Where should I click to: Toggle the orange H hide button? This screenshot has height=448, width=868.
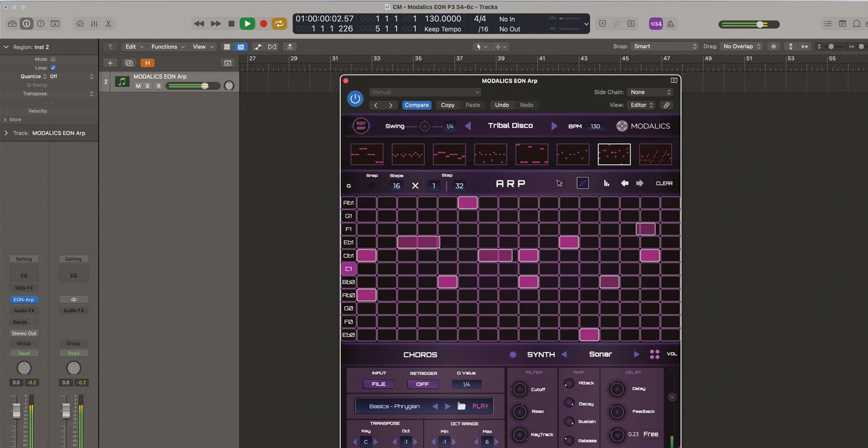click(x=147, y=63)
